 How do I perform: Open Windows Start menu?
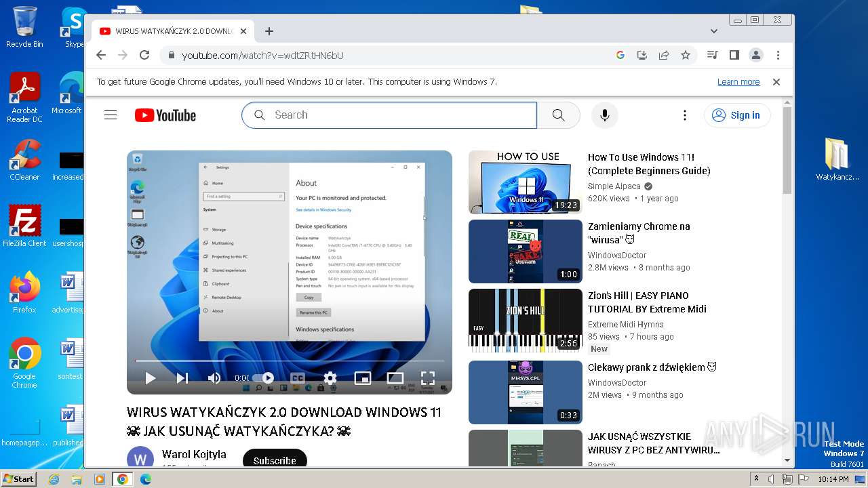point(18,479)
